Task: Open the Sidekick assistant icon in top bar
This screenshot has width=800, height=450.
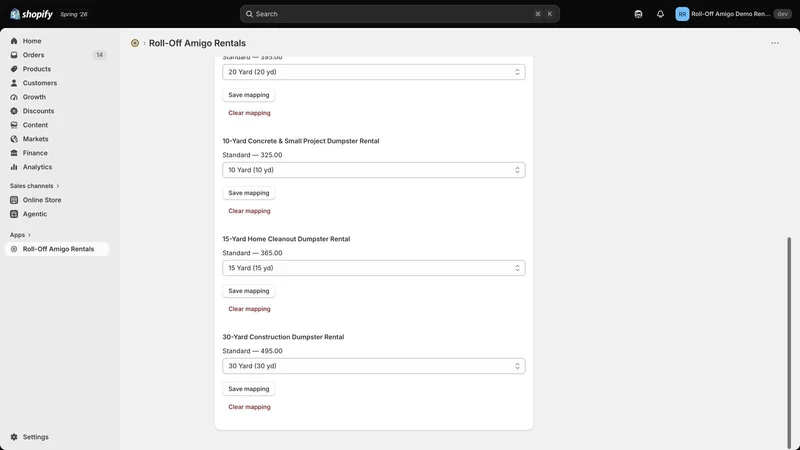Action: (638, 14)
